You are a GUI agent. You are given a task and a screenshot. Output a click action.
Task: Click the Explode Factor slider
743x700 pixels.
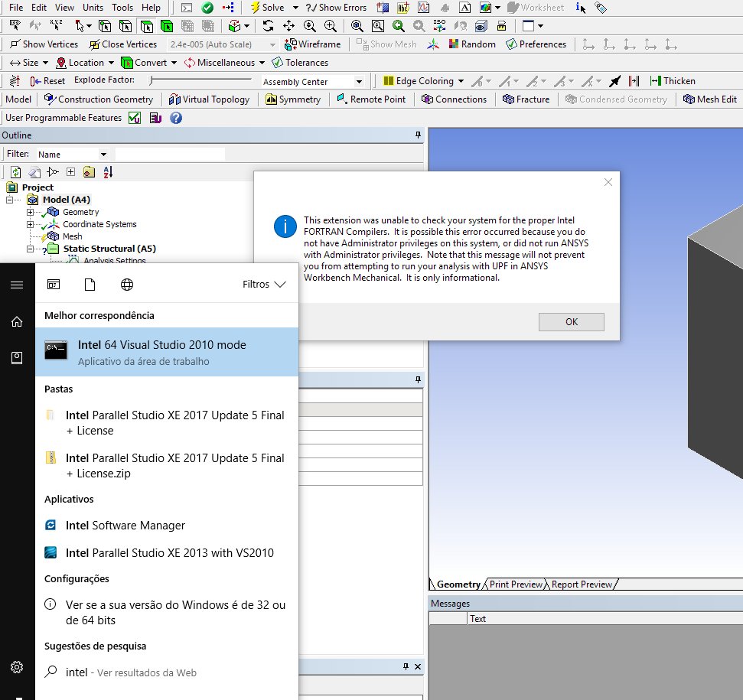point(200,80)
